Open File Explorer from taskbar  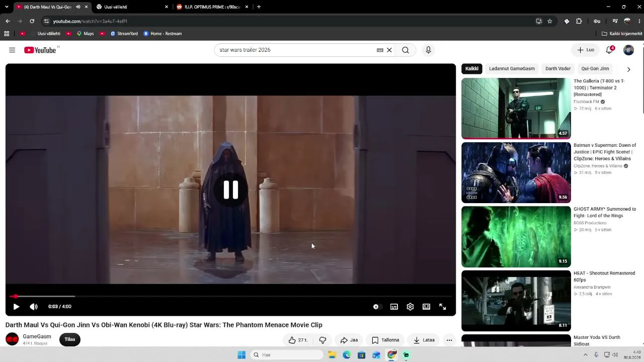tap(332, 355)
